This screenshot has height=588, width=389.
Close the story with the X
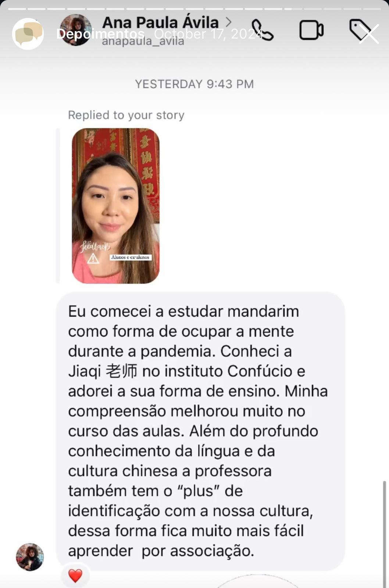click(x=369, y=34)
